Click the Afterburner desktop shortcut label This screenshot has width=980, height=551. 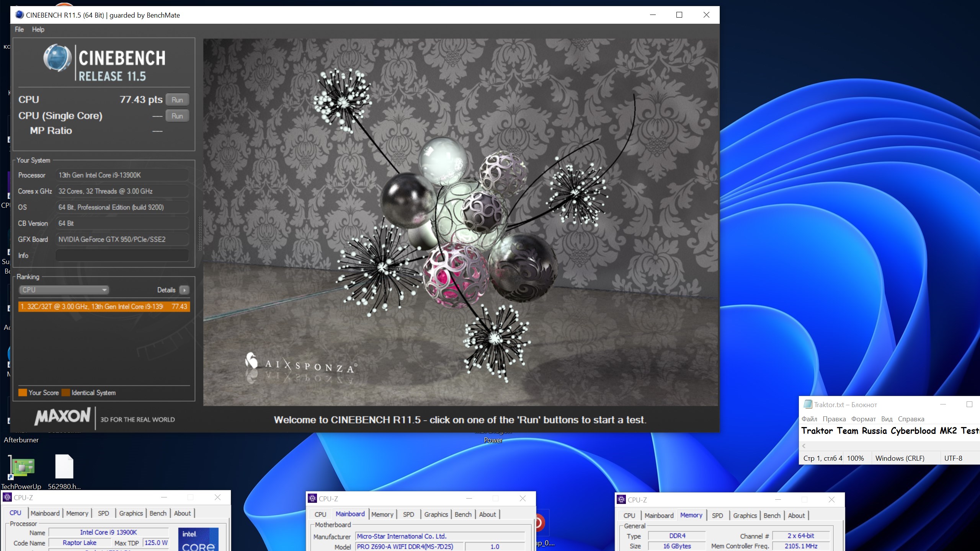pyautogui.click(x=21, y=440)
